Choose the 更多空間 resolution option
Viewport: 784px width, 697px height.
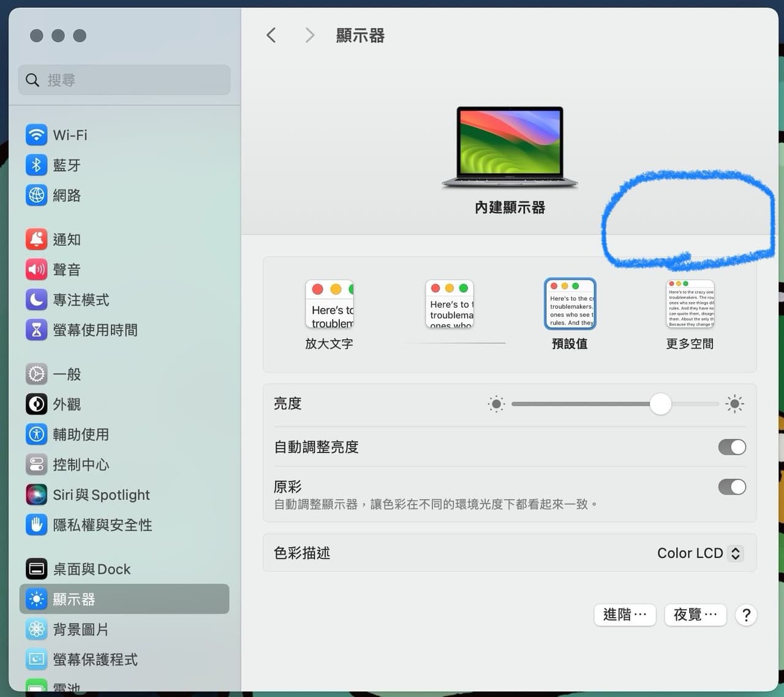(690, 303)
